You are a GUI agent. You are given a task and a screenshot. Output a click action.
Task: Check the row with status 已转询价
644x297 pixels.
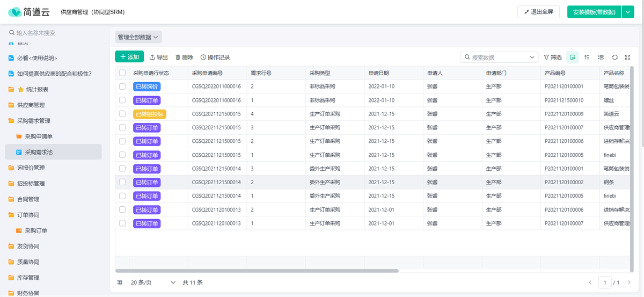click(x=122, y=86)
